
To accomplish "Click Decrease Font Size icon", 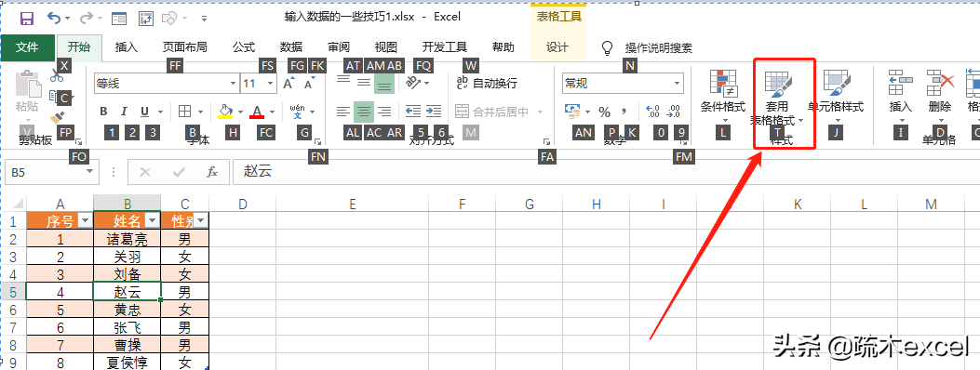I will point(309,83).
